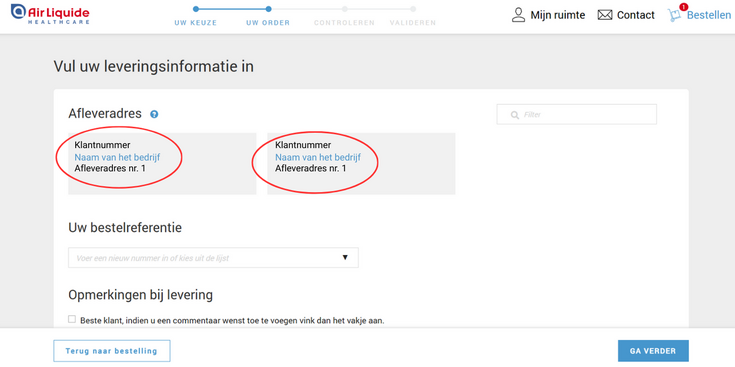Click Naam van het bedrijf in second card
Image resolution: width=735 pixels, height=367 pixels.
coord(318,157)
